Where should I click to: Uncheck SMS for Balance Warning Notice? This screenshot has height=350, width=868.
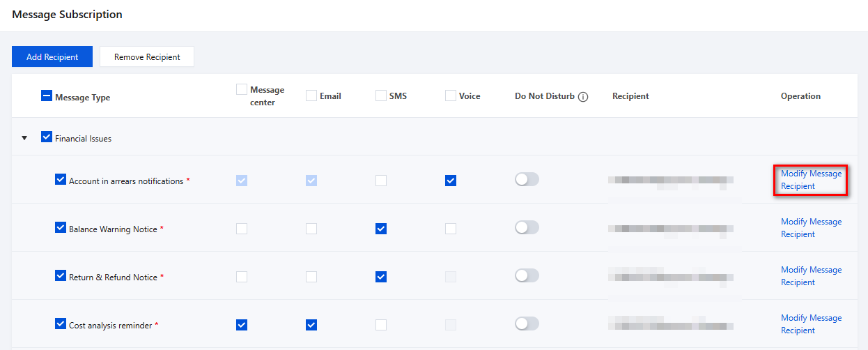pyautogui.click(x=381, y=229)
